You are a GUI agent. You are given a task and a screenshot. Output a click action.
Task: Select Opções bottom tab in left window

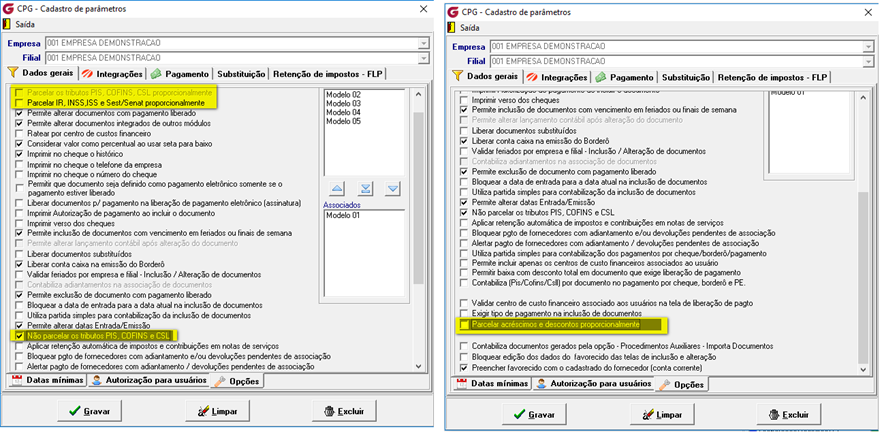point(237,381)
